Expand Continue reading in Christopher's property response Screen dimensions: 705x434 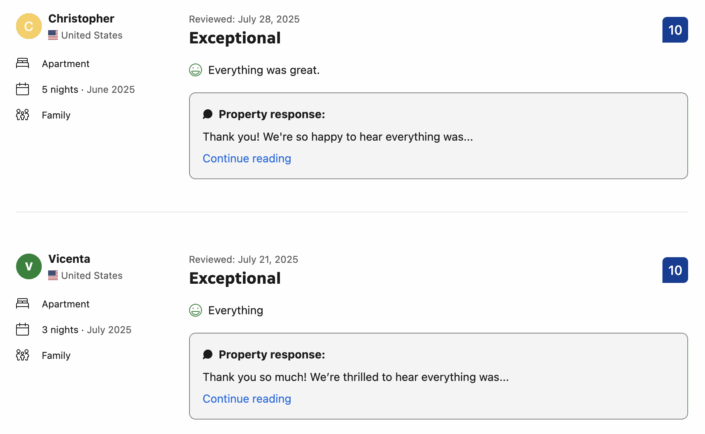[247, 158]
